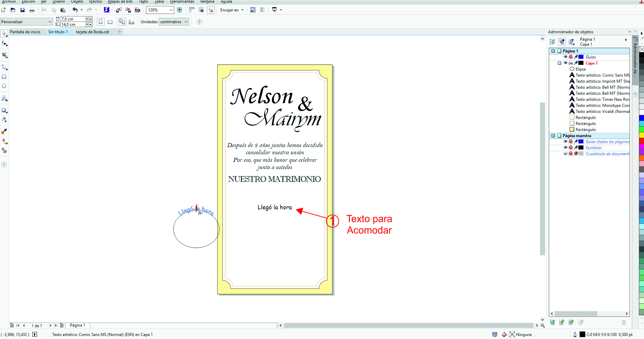Pick the blue swatch in color palette
Screen dimensions: 644x339
point(641,118)
